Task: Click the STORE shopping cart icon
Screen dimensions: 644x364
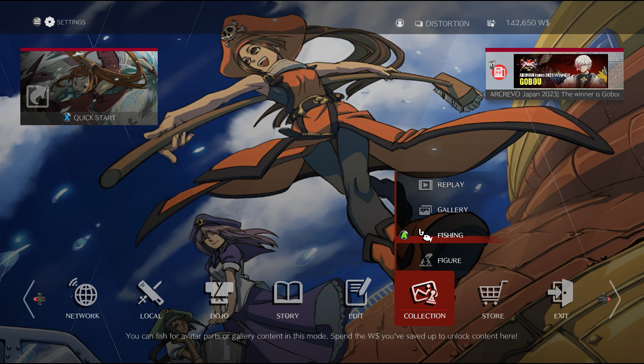Action: pos(492,292)
